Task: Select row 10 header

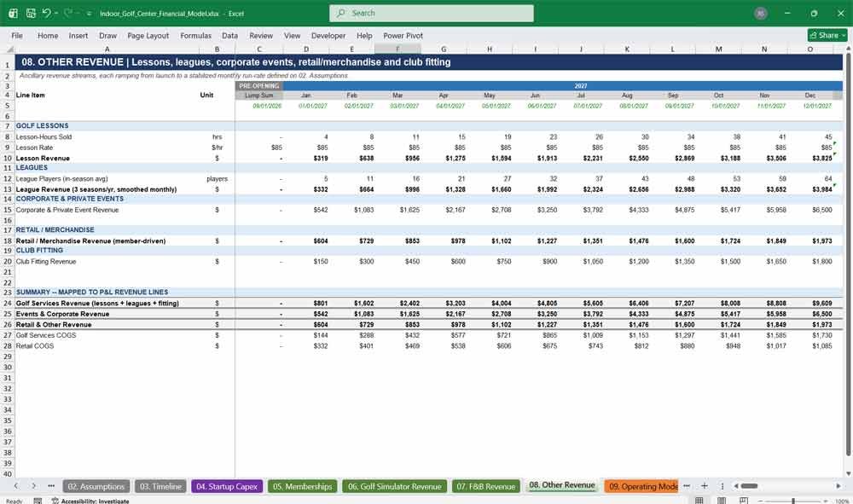Action: [x=8, y=159]
